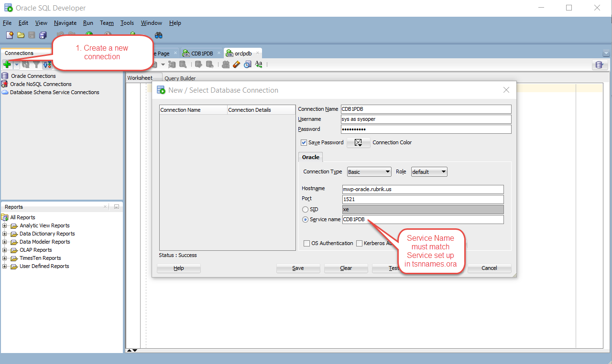Enable the OS Authentication checkbox

(306, 243)
